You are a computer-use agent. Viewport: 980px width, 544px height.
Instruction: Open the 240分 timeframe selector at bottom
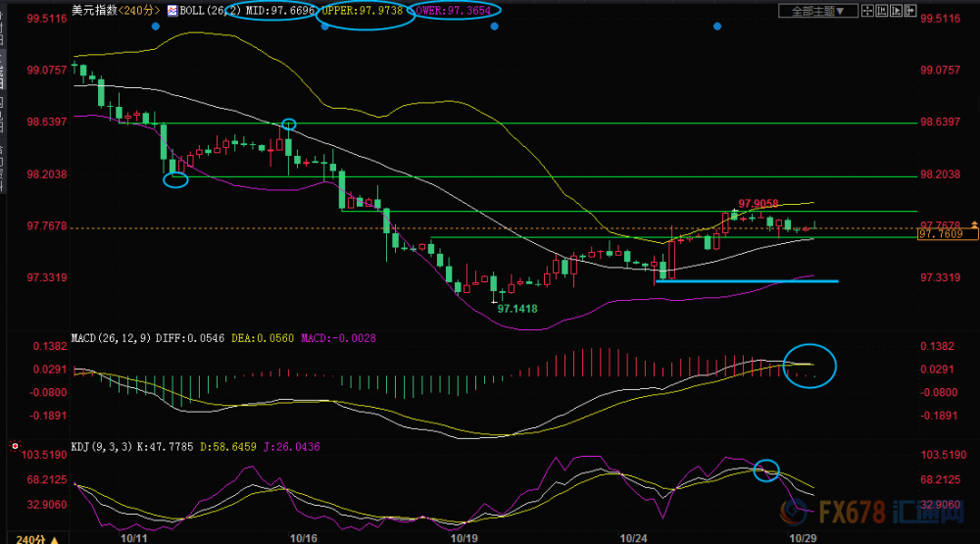37,538
